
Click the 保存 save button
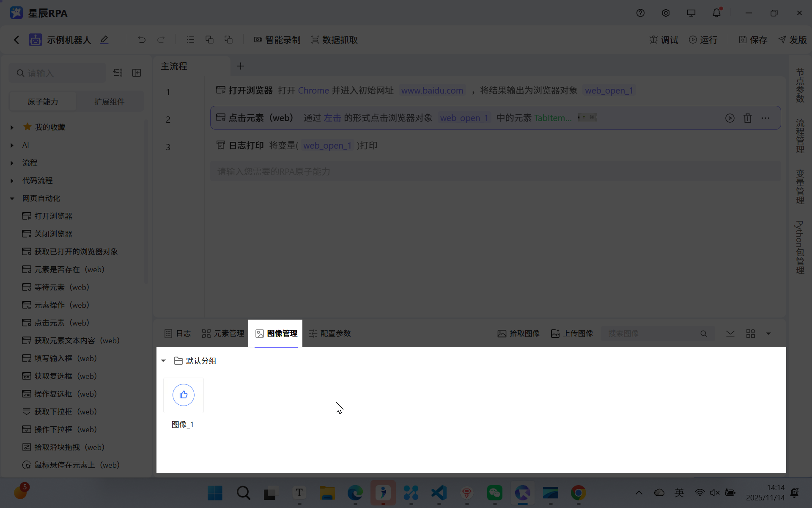click(x=754, y=39)
